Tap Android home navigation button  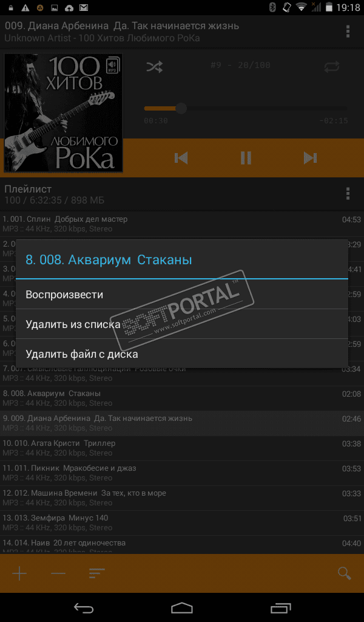182,607
